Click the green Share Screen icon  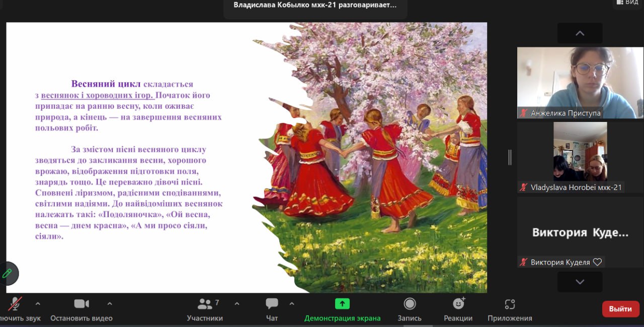point(342,304)
